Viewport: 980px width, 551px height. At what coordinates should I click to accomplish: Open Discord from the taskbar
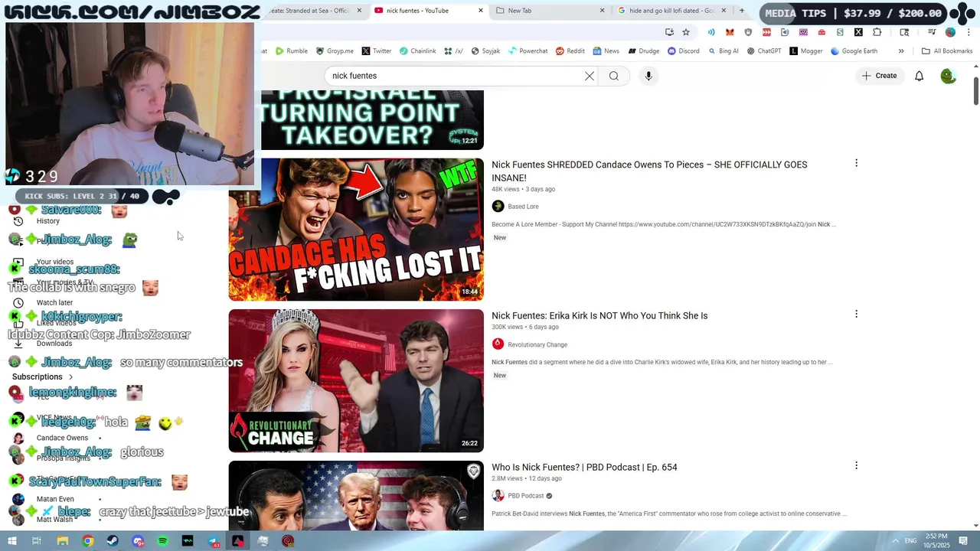[x=138, y=541]
